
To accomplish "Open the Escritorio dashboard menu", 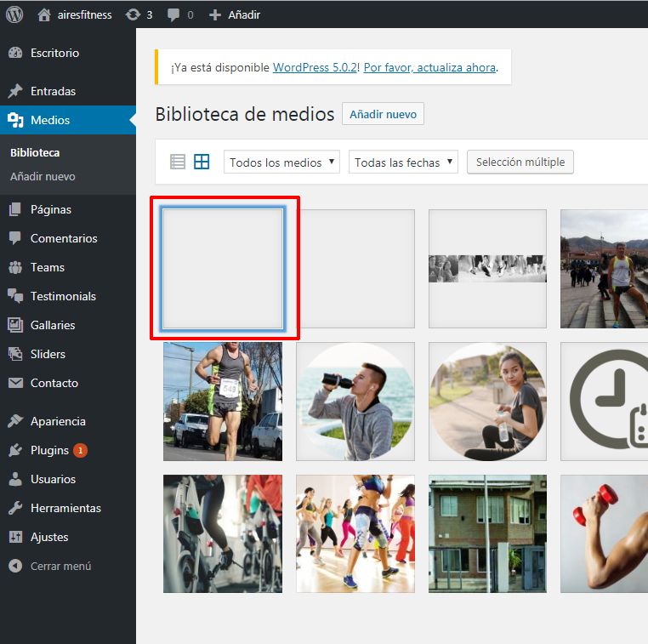I will 68,53.
